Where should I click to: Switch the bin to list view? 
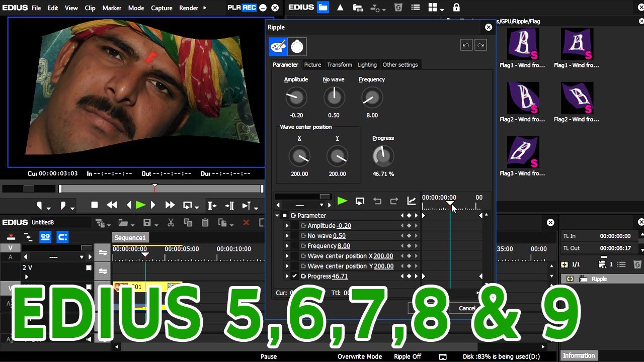(415, 8)
